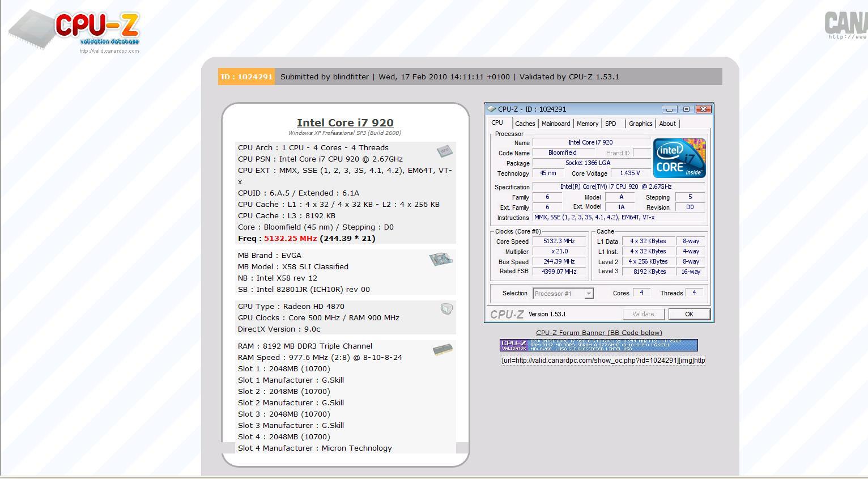Click the motherboard icon beside MB Brand
Viewport: 868px width, 479px height.
click(441, 260)
